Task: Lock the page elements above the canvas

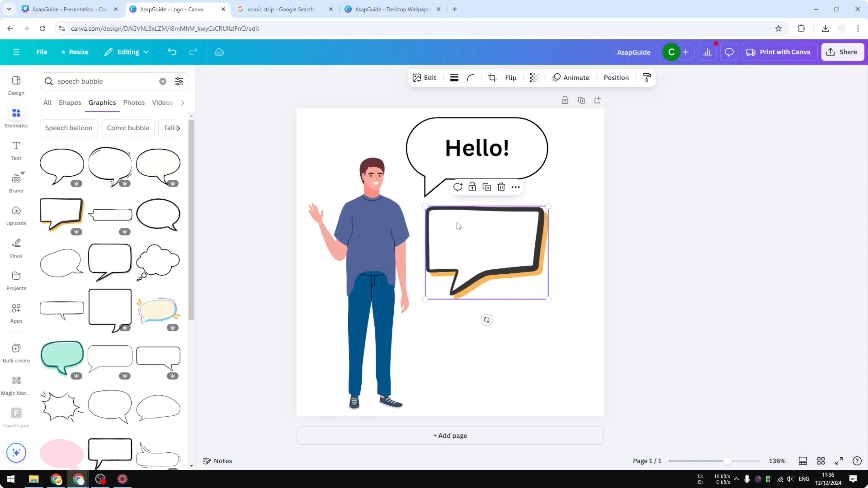Action: point(565,100)
